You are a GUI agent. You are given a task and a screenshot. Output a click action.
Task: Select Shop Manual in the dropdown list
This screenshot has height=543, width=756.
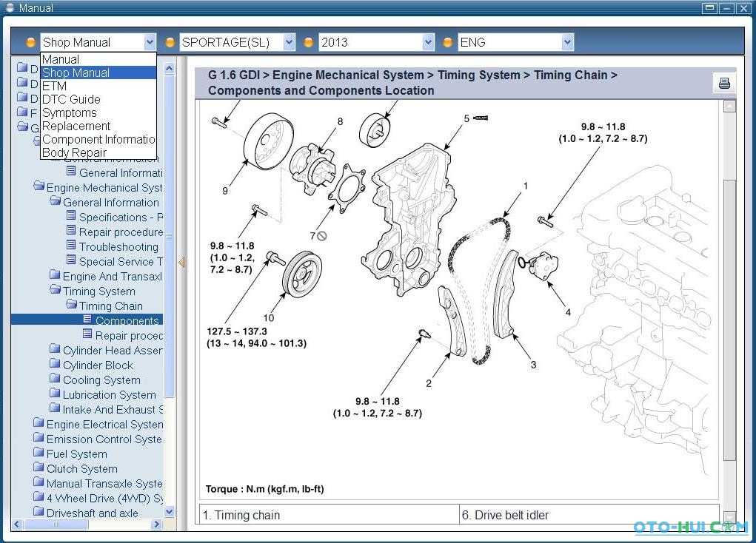98,72
